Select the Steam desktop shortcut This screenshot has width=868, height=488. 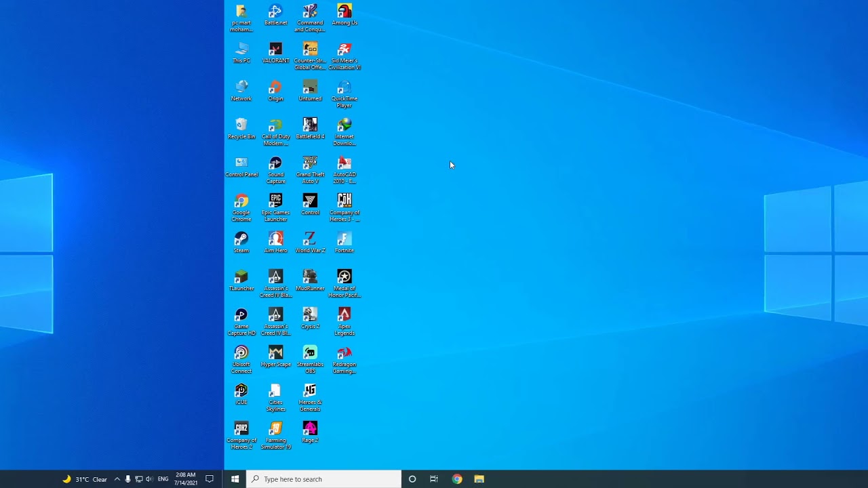click(x=241, y=243)
